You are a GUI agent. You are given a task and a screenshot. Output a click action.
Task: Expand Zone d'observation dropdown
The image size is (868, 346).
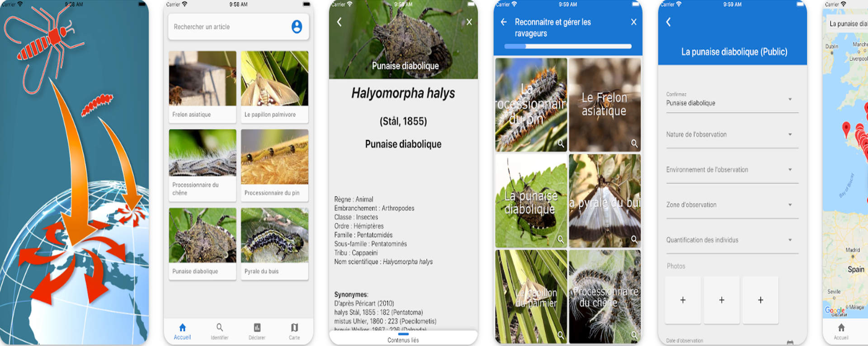tap(732, 205)
